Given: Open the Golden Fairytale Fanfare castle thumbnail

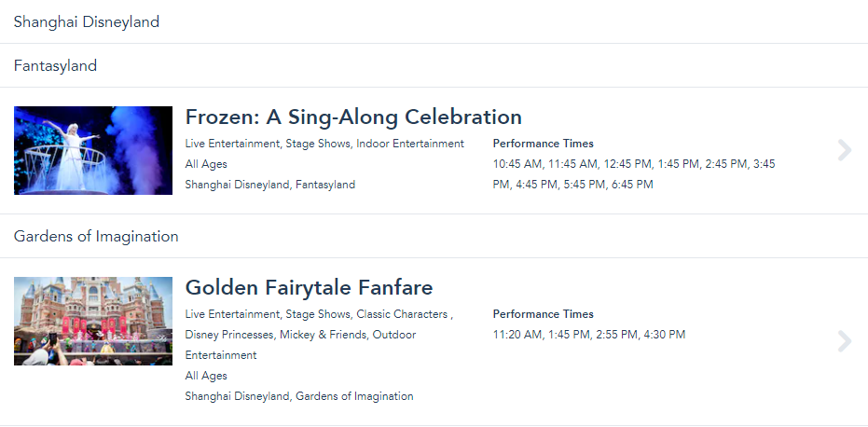Looking at the screenshot, I should [93, 321].
